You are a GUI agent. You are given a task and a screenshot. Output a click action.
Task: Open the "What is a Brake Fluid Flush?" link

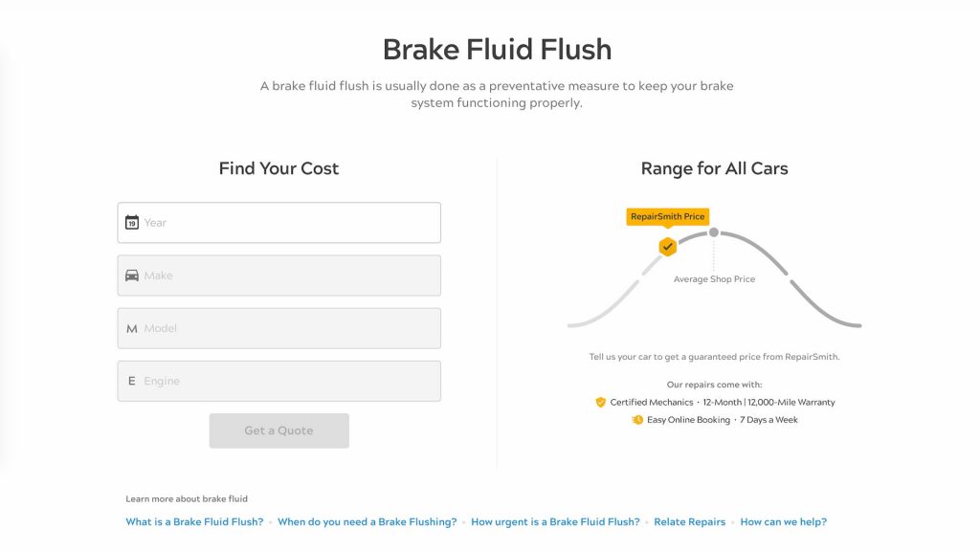pos(194,521)
